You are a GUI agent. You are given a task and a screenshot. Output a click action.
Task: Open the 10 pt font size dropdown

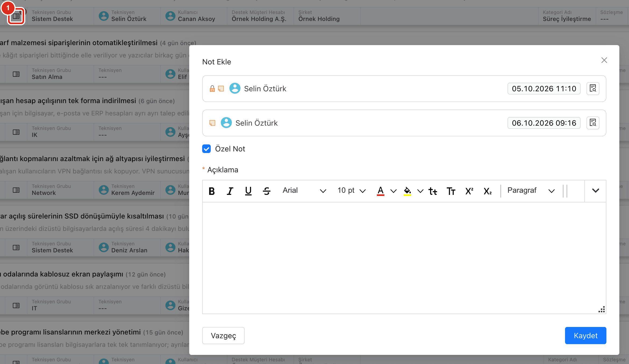click(x=352, y=191)
